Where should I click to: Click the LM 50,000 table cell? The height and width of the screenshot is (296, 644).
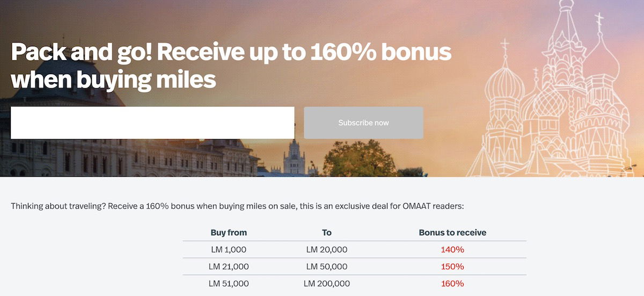(x=327, y=267)
